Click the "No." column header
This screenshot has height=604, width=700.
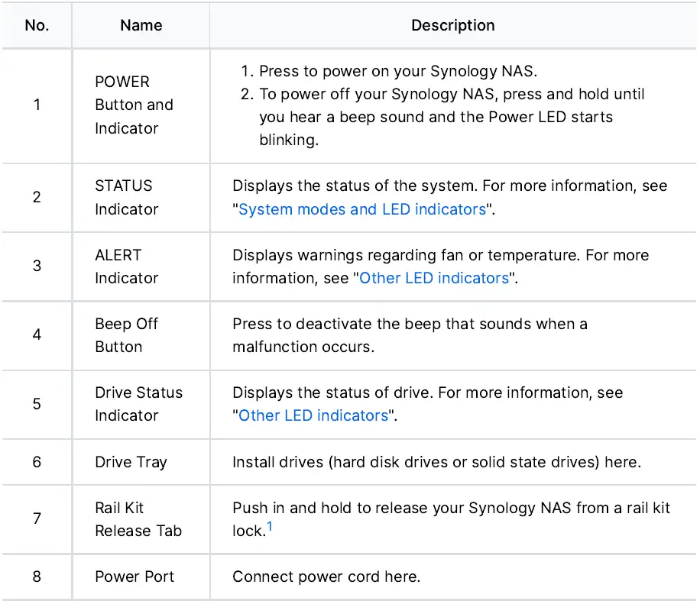(x=37, y=25)
